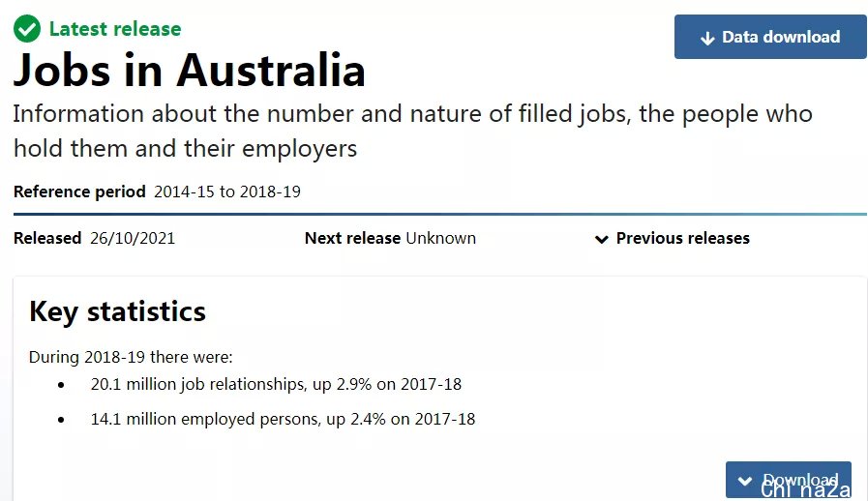Click the Data download button
This screenshot has height=501, width=868.
[770, 37]
